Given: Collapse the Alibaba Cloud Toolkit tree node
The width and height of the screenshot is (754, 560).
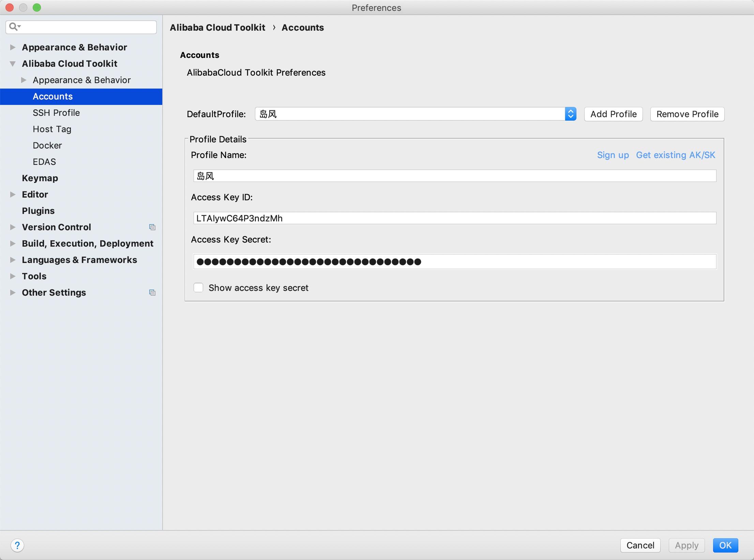Looking at the screenshot, I should [x=13, y=64].
